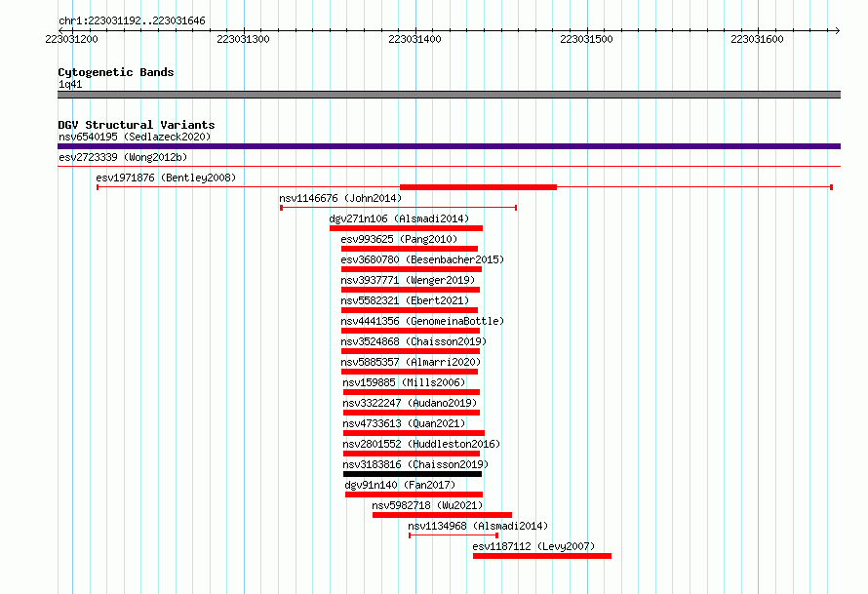Open nsv1146676 (John2014) variant label
The width and height of the screenshot is (868, 594).
pyautogui.click(x=340, y=198)
